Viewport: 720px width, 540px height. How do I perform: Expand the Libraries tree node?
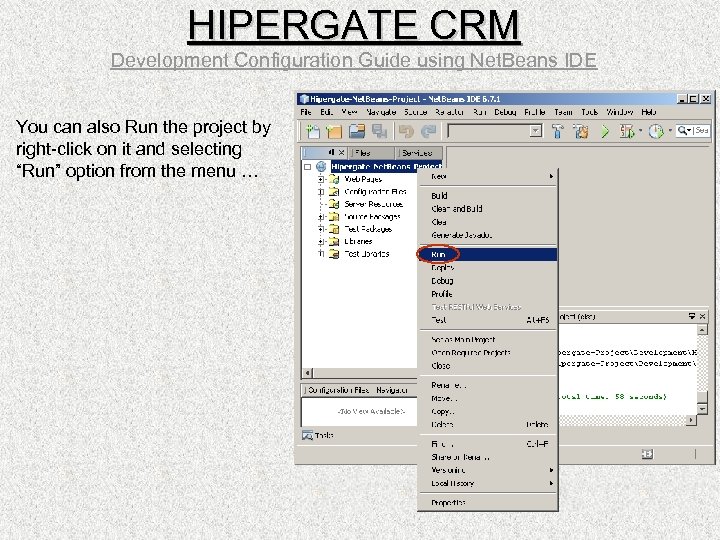click(321, 241)
